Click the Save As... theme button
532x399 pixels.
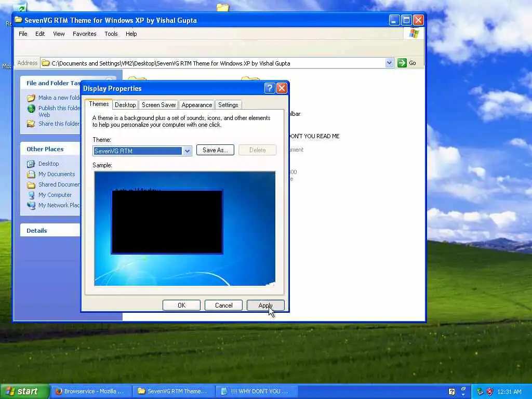point(215,150)
